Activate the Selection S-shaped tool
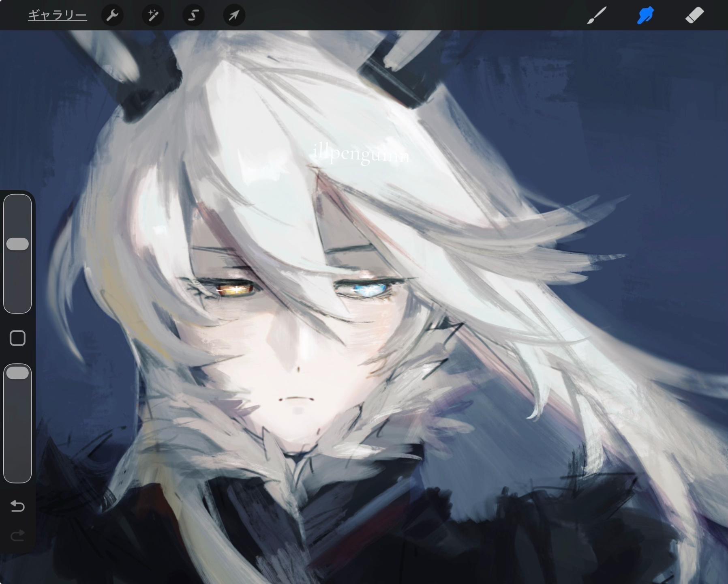Screen dimensions: 728x584 tap(193, 15)
